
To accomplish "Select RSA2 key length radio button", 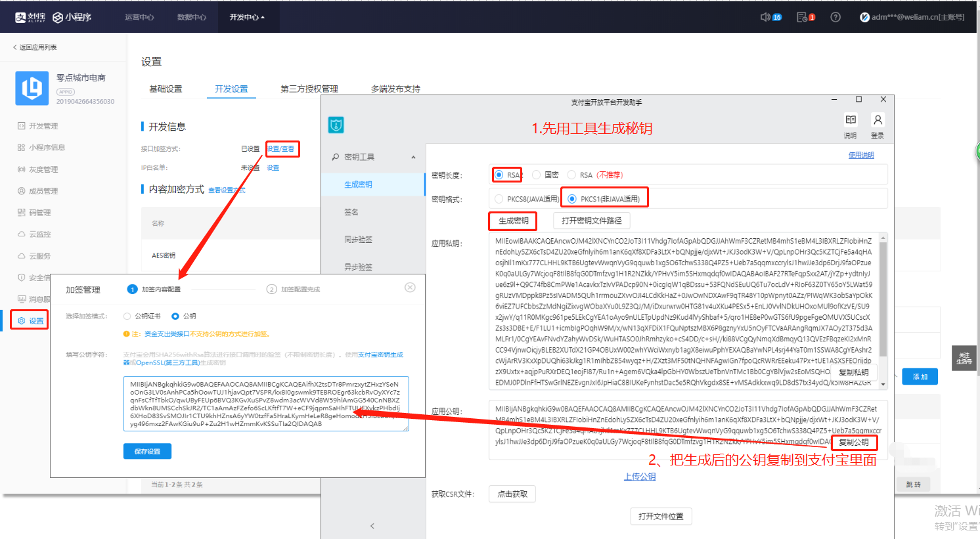I will coord(499,175).
